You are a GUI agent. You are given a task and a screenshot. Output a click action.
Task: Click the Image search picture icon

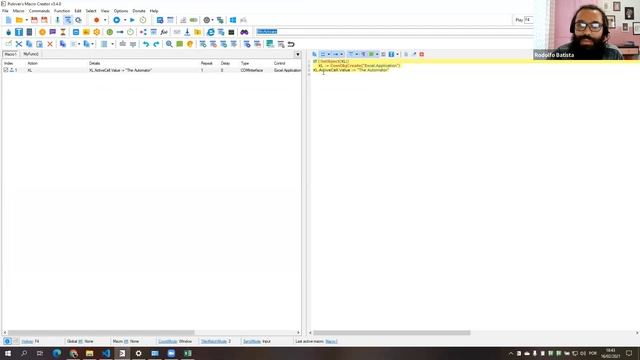(x=86, y=32)
